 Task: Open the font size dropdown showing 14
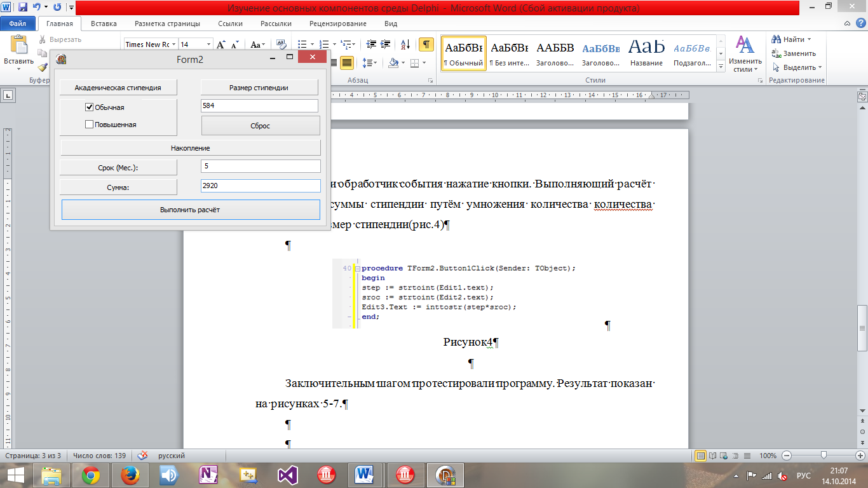click(x=208, y=44)
